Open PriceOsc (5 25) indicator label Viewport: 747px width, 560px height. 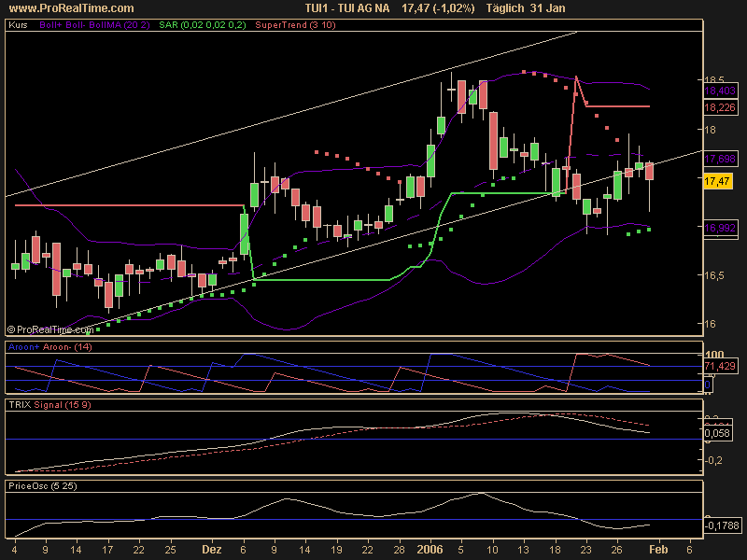(x=42, y=485)
